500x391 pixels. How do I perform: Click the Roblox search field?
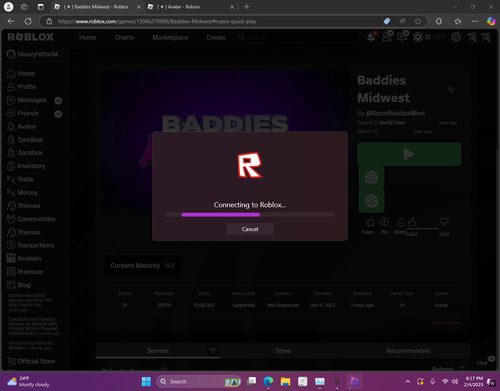297,37
